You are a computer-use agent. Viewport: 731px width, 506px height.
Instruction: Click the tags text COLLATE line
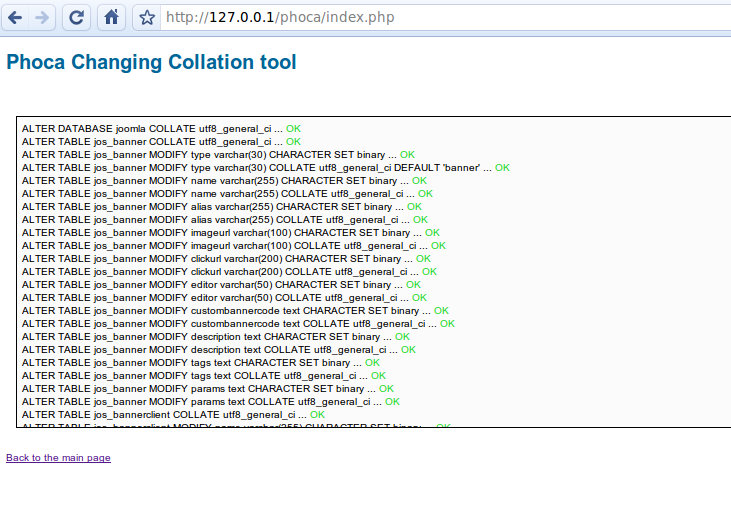pyautogui.click(x=204, y=376)
